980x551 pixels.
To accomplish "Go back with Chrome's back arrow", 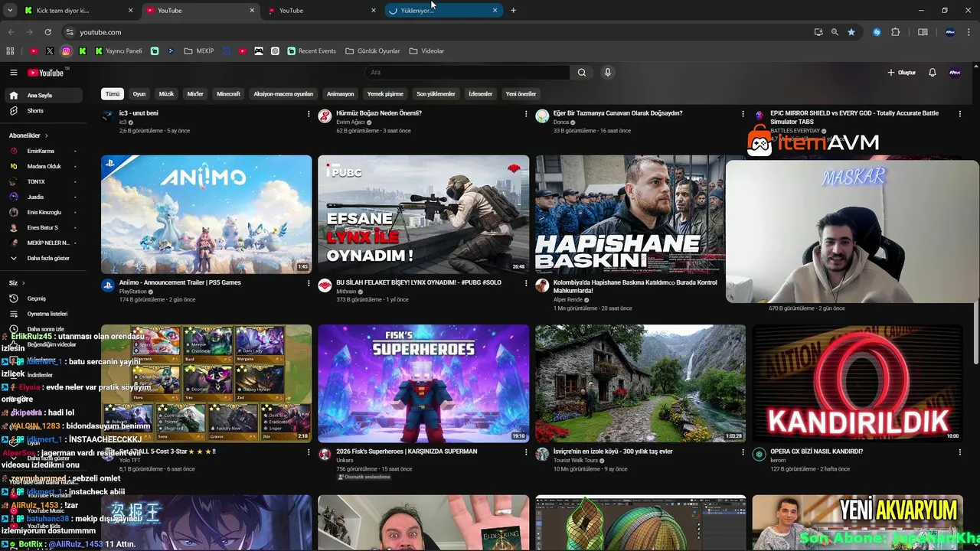I will click(x=11, y=32).
